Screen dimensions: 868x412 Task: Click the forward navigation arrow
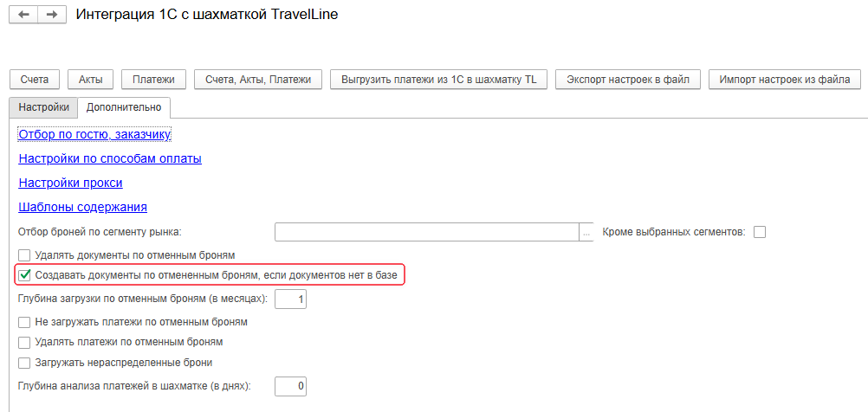pos(52,16)
